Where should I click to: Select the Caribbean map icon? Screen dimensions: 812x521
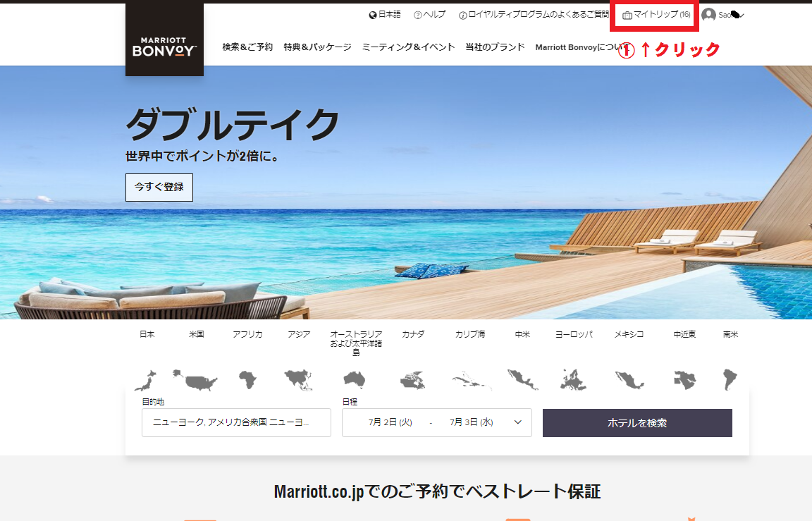471,381
